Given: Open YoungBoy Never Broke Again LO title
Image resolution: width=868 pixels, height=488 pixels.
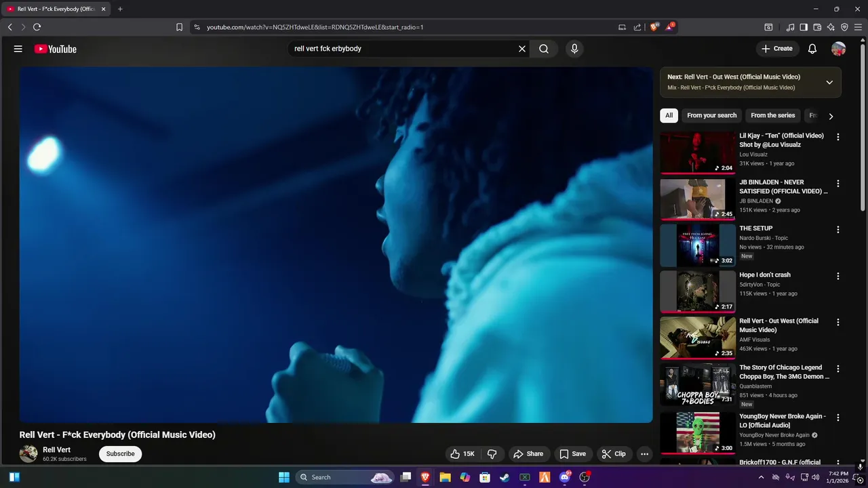Looking at the screenshot, I should point(783,421).
